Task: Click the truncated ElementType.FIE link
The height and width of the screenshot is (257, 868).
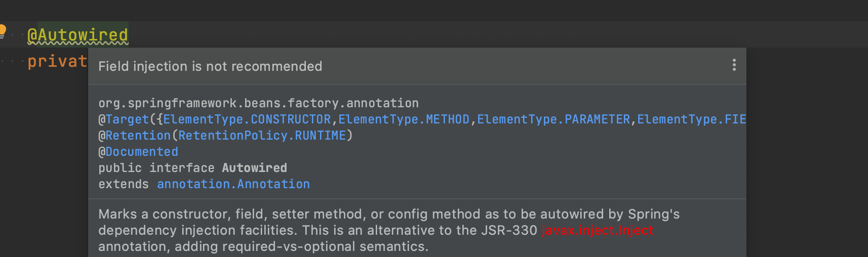Action: pos(691,119)
